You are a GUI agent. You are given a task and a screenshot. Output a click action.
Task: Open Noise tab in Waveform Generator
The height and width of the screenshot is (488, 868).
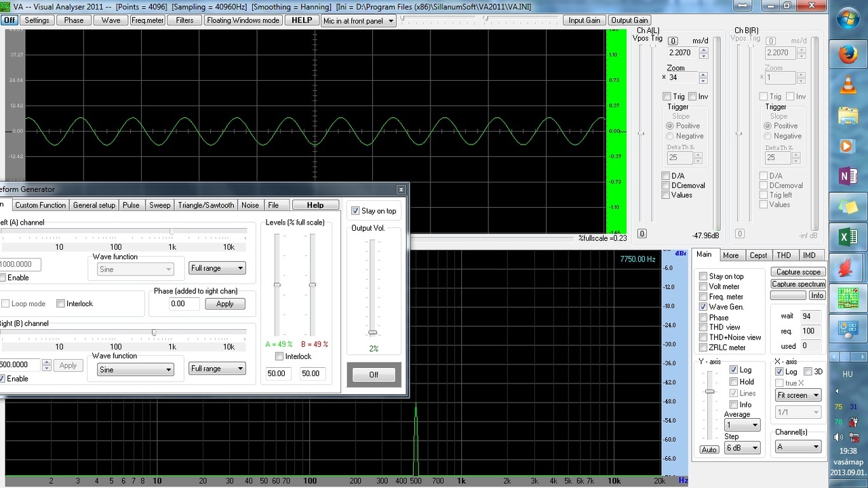250,205
